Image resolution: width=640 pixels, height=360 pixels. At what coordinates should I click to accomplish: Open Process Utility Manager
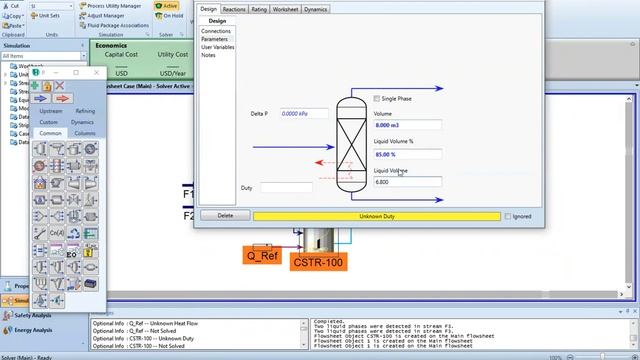(x=110, y=6)
